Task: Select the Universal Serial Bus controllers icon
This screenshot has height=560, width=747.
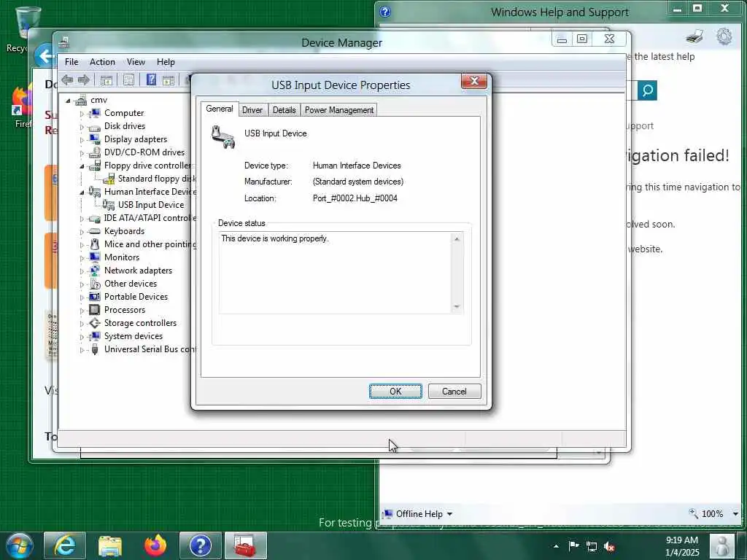Action: (x=95, y=349)
